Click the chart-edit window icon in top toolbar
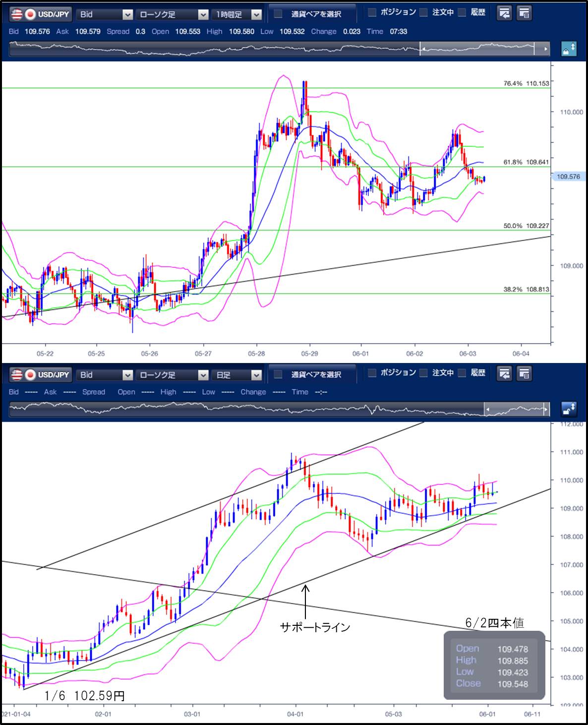588x725 pixels. point(504,13)
